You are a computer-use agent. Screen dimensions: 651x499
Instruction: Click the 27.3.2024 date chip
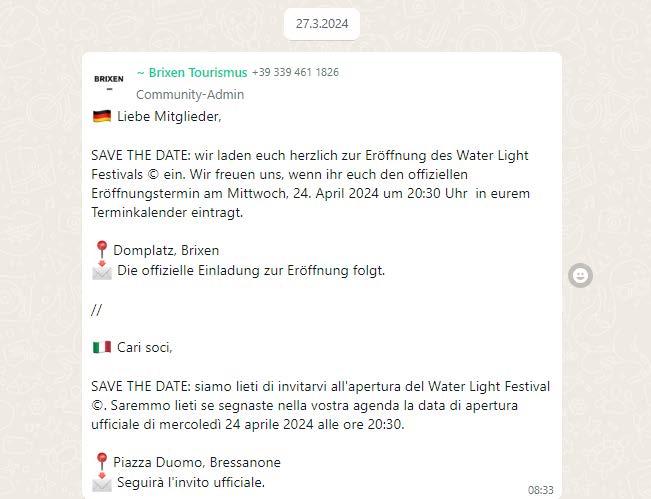(x=322, y=24)
